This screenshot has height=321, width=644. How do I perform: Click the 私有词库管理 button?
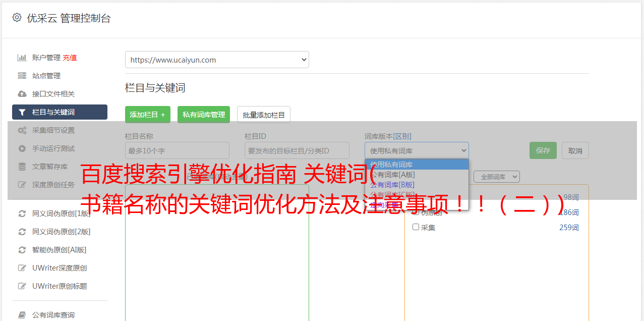204,115
